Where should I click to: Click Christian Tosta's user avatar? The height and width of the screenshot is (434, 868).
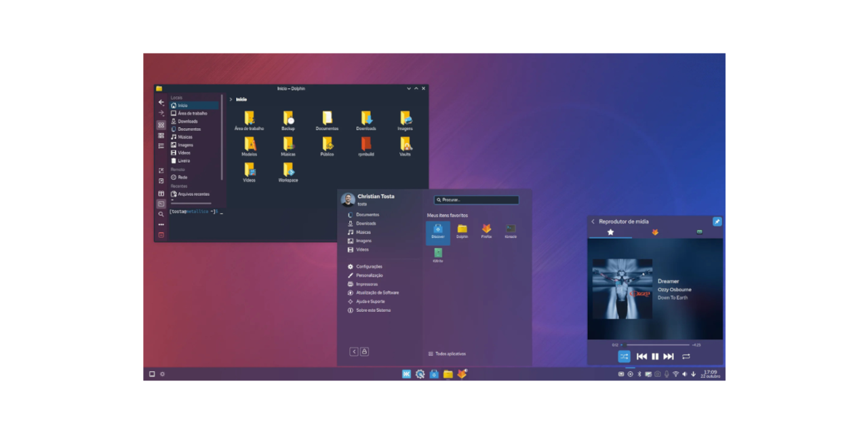[x=348, y=199]
